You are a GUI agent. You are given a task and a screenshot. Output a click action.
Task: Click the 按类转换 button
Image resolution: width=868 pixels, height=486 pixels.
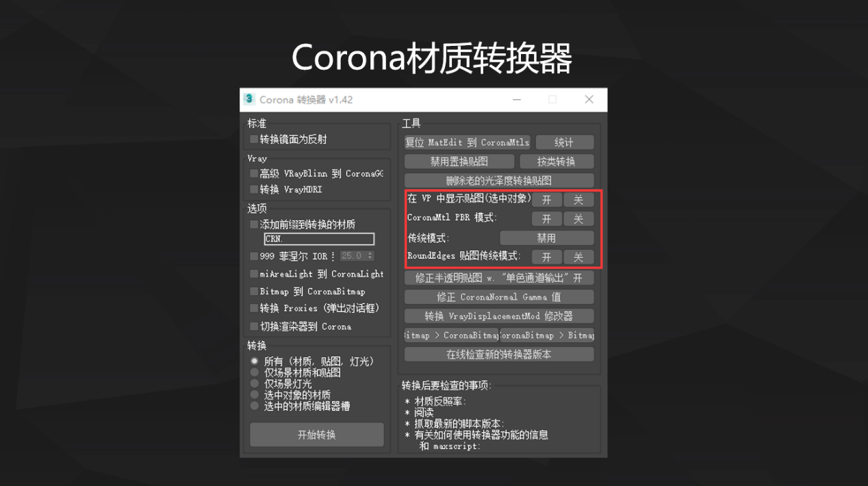point(557,162)
